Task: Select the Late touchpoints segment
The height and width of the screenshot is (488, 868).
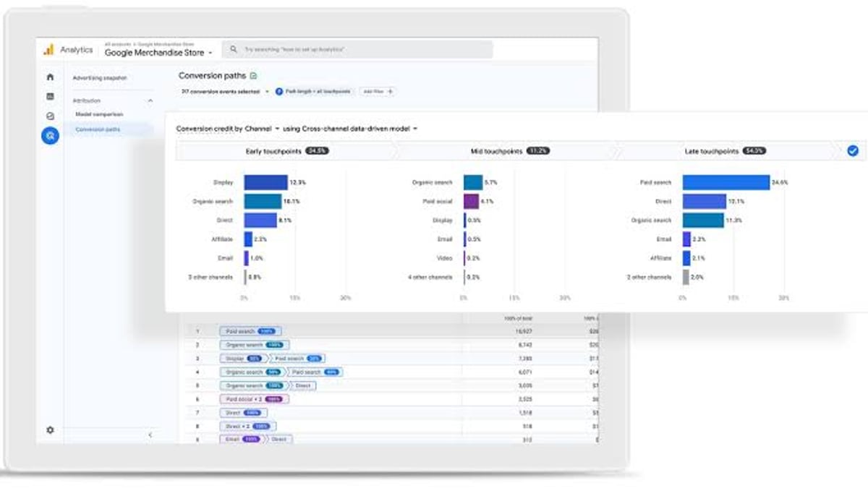Action: tap(725, 151)
